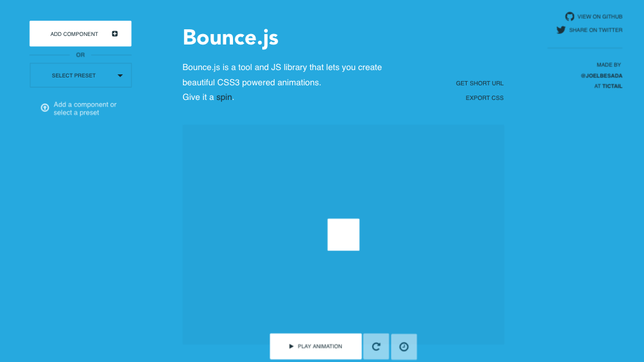
Task: Click Export CSS
Action: (485, 98)
